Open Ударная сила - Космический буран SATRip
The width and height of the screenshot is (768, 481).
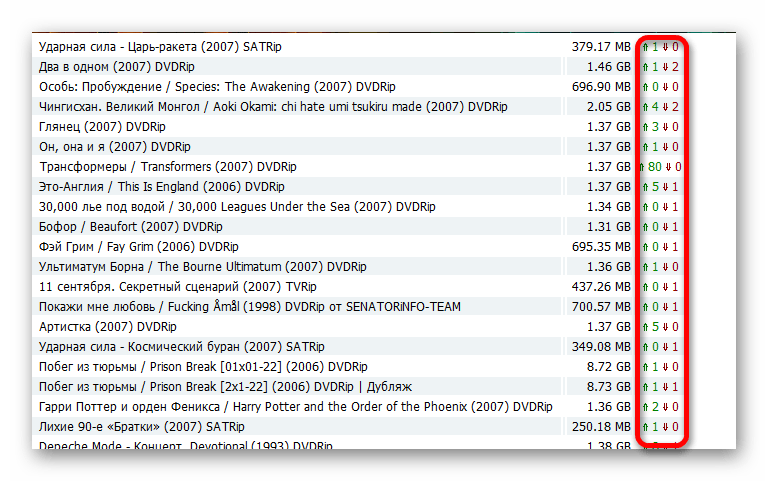pyautogui.click(x=182, y=347)
